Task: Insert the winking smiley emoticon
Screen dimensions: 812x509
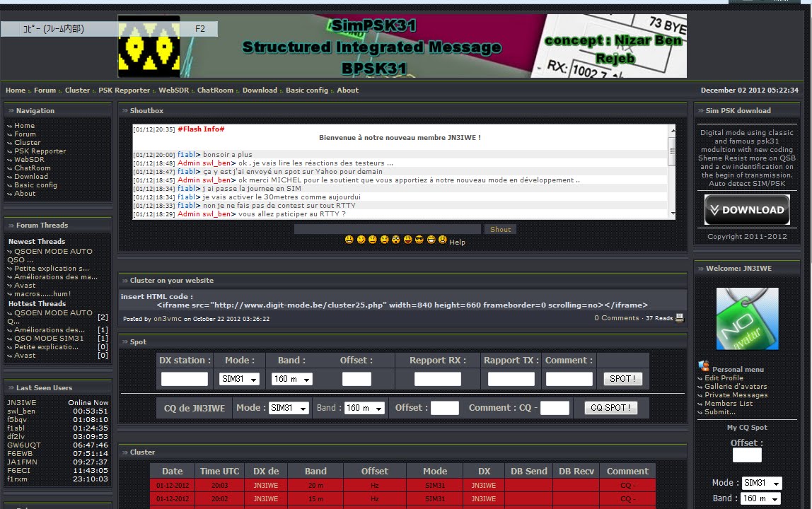Action: tap(361, 239)
